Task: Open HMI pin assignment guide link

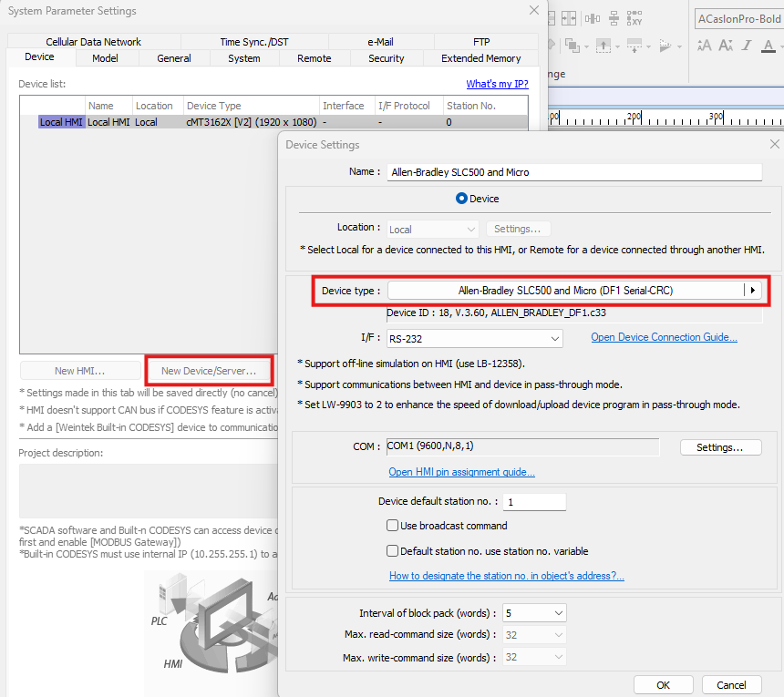Action: click(x=461, y=472)
